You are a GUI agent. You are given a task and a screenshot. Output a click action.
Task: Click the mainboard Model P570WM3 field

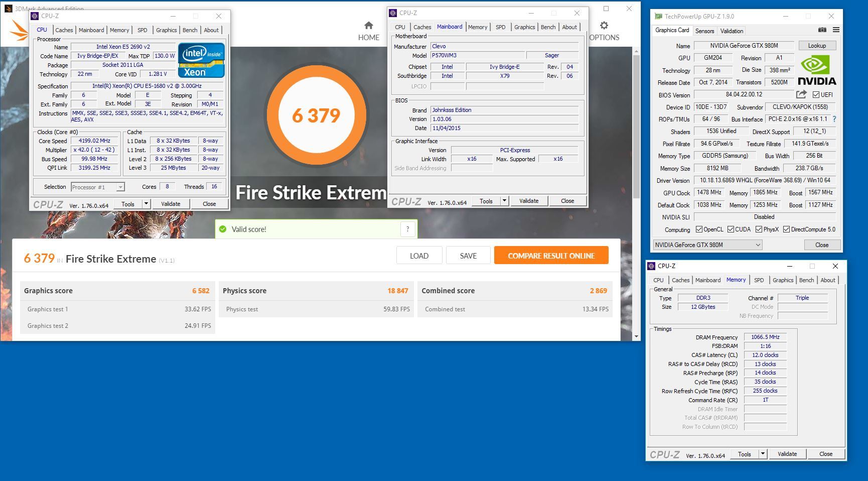pyautogui.click(x=478, y=56)
